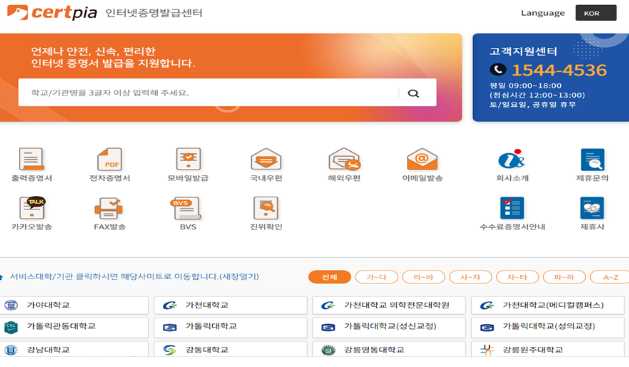
Task: Open the KOR language dropdown
Action: pos(596,13)
